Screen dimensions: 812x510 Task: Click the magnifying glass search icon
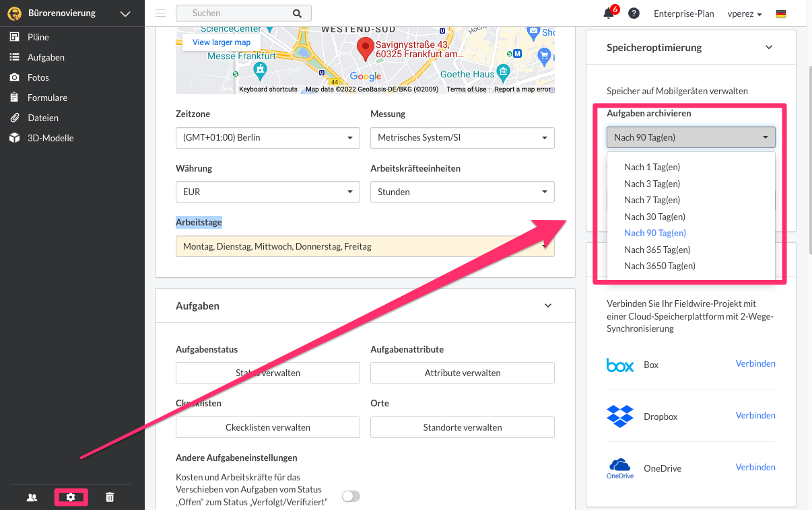click(297, 13)
